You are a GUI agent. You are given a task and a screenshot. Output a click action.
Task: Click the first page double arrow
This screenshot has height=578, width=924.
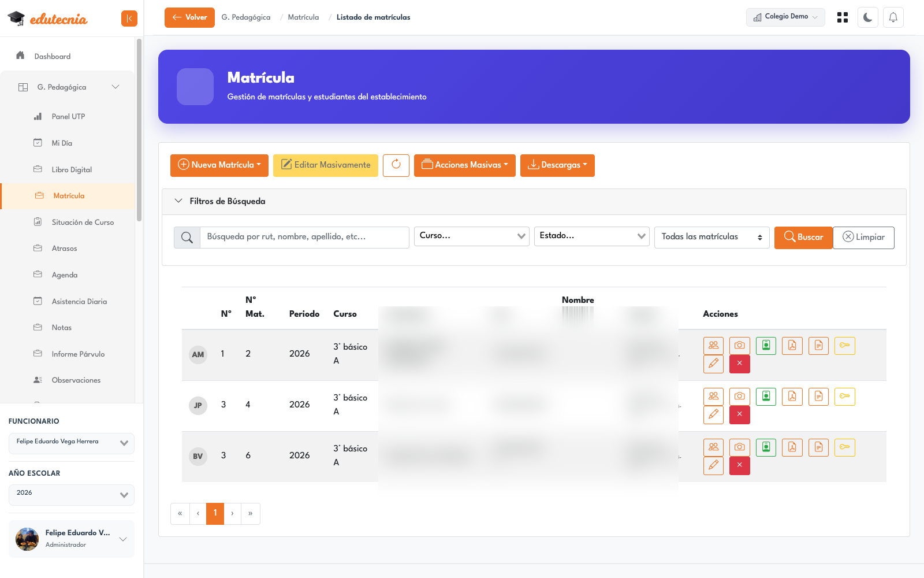click(180, 513)
